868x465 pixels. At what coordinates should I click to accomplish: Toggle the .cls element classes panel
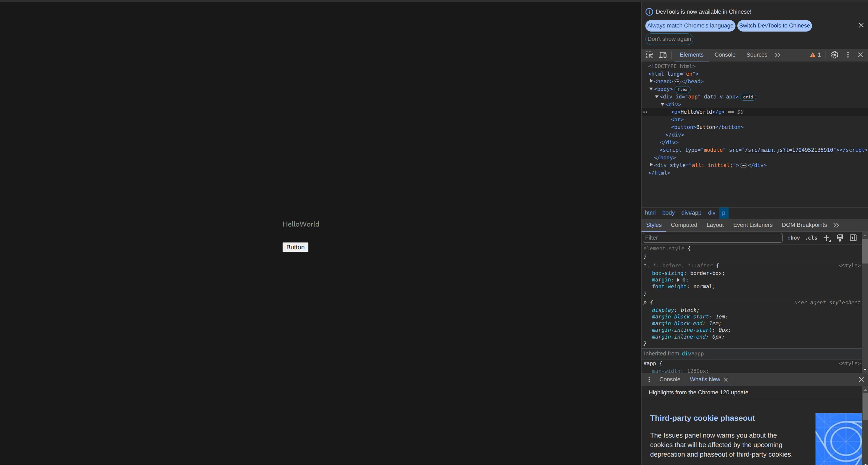[811, 238]
